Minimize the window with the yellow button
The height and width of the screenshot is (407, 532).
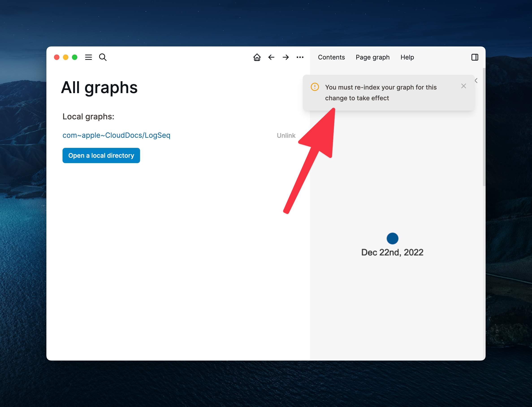66,57
